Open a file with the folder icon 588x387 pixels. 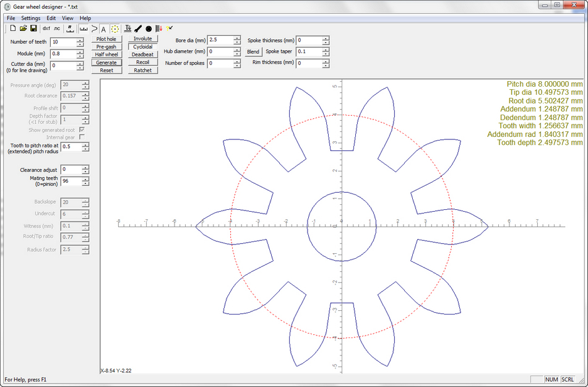23,28
